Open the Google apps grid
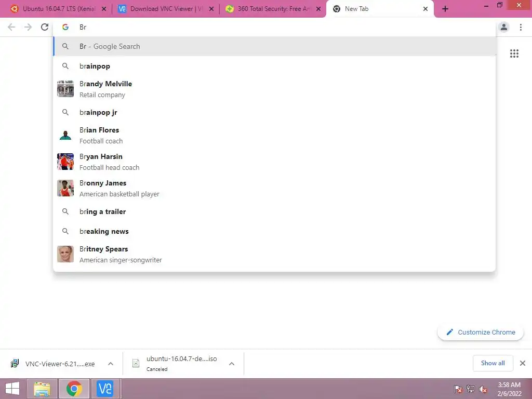 (514, 54)
